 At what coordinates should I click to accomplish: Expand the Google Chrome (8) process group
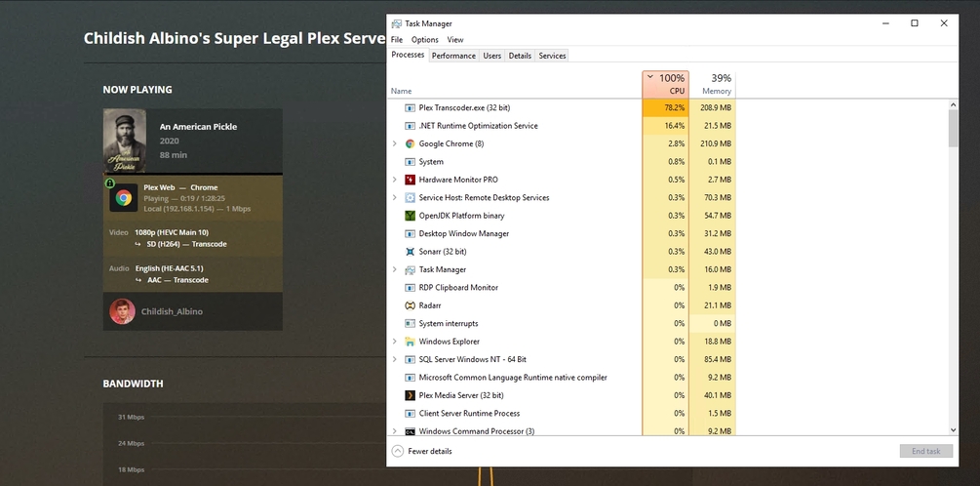[394, 143]
